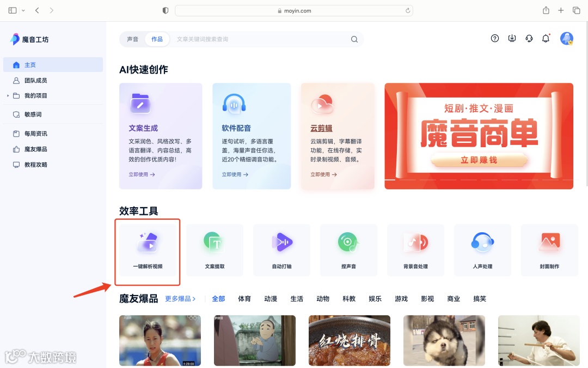This screenshot has width=588, height=368.
Task: Click the headset customer service icon
Action: tap(529, 38)
